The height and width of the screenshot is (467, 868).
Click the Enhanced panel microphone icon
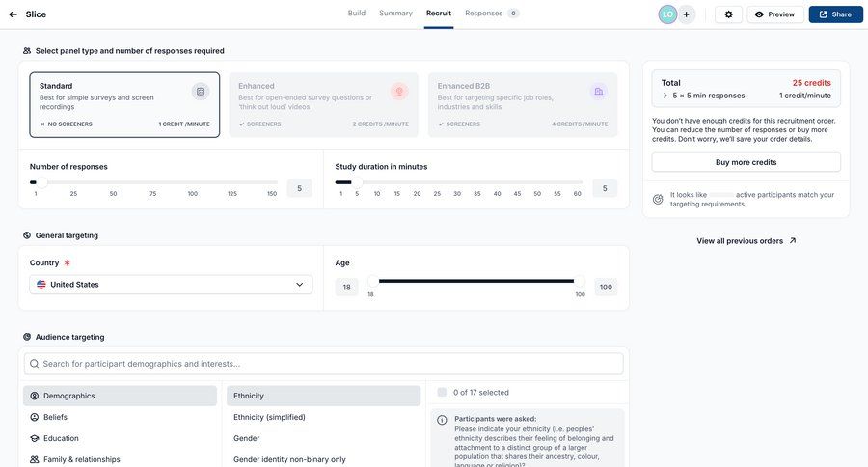tap(399, 92)
